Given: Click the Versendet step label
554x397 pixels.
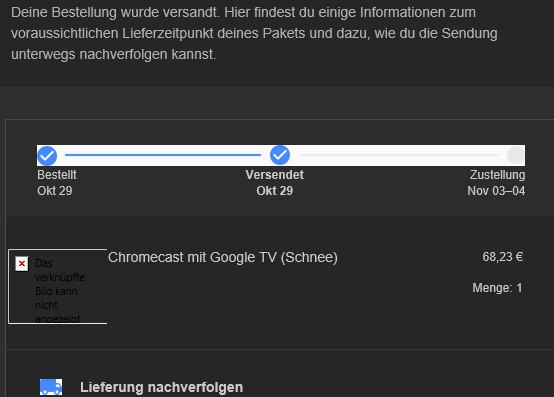Looking at the screenshot, I should 275,175.
